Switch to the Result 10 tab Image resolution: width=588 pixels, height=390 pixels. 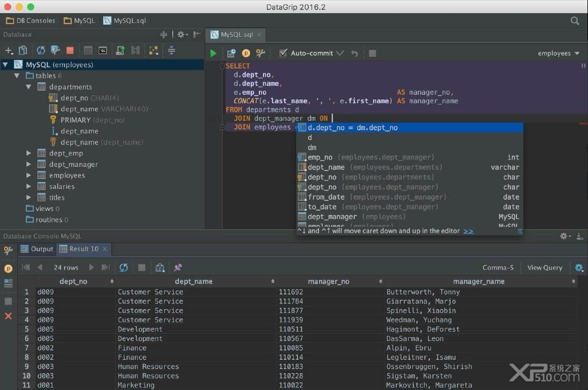coord(84,249)
